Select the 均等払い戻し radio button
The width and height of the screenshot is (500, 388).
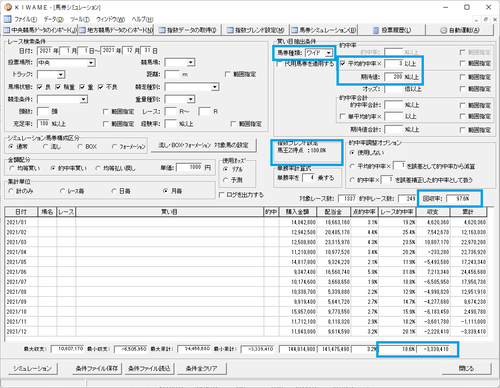pos(98,168)
